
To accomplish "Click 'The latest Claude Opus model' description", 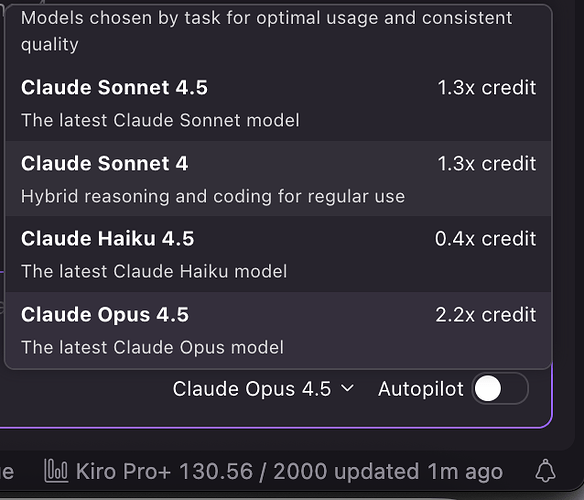I will [152, 347].
